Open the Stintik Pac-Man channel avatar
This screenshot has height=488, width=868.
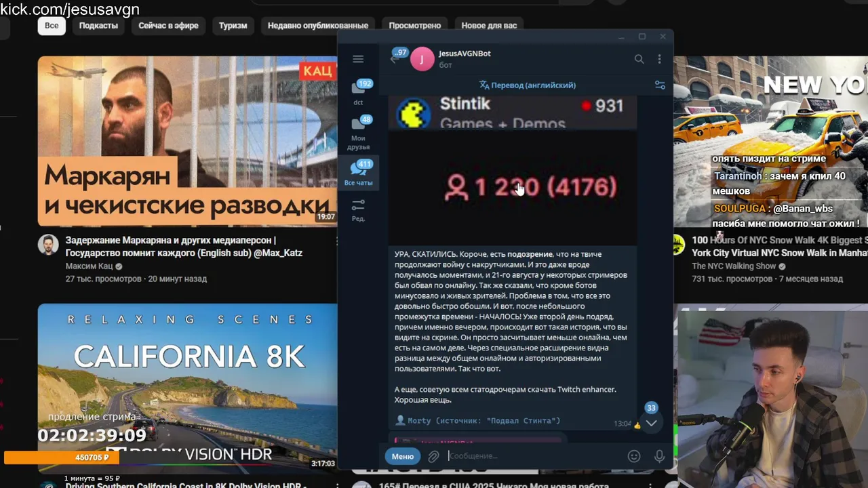click(x=413, y=113)
